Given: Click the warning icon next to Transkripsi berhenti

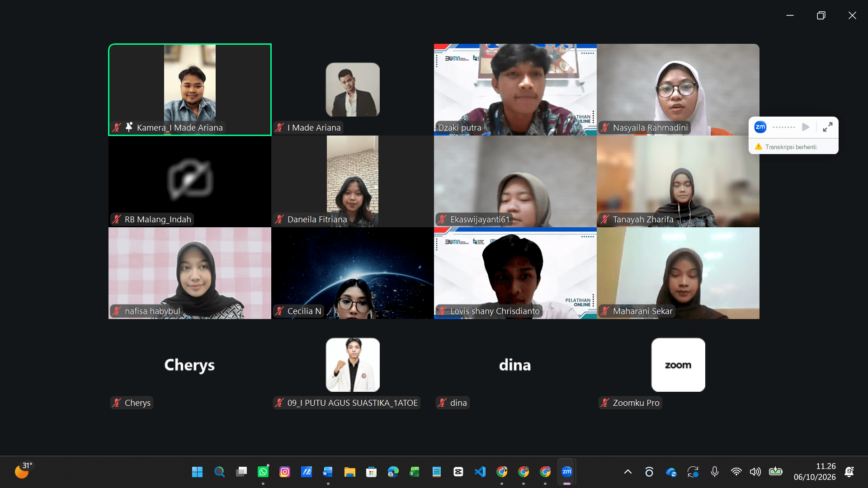Looking at the screenshot, I should [759, 147].
